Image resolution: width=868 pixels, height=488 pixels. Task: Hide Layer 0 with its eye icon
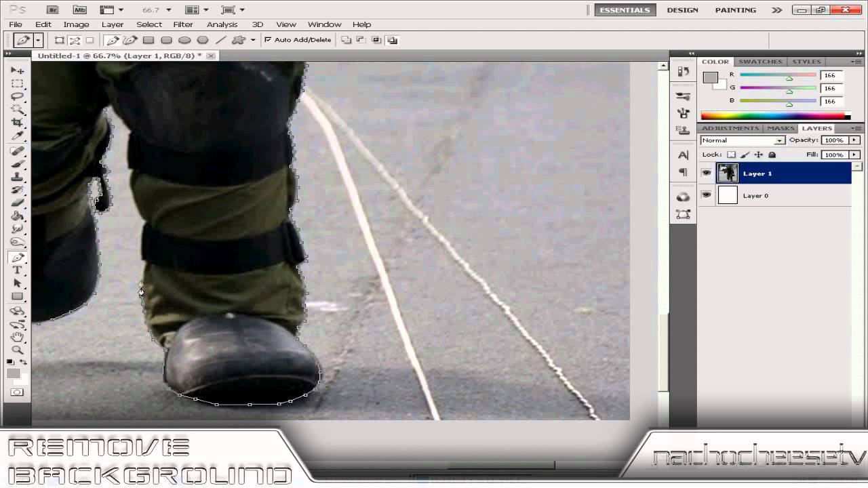(707, 195)
